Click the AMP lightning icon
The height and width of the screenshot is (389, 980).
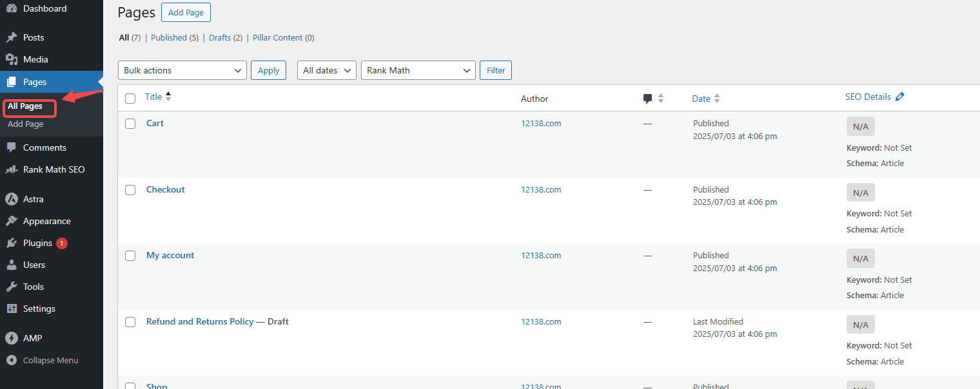coord(11,338)
